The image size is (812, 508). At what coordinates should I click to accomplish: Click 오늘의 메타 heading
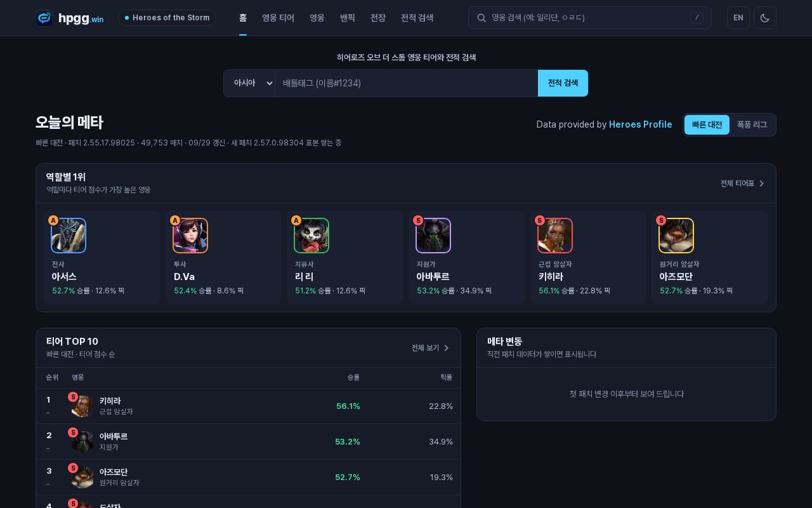coord(69,123)
